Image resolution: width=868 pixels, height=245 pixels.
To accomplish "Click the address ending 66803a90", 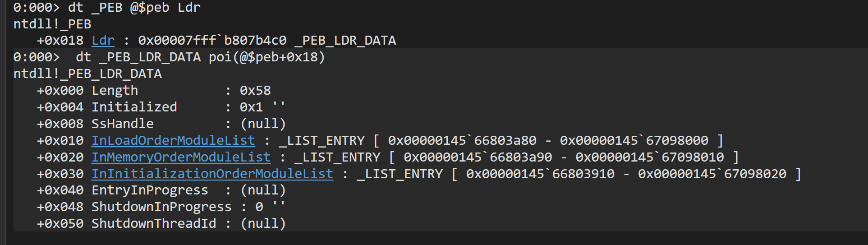I will tap(478, 157).
